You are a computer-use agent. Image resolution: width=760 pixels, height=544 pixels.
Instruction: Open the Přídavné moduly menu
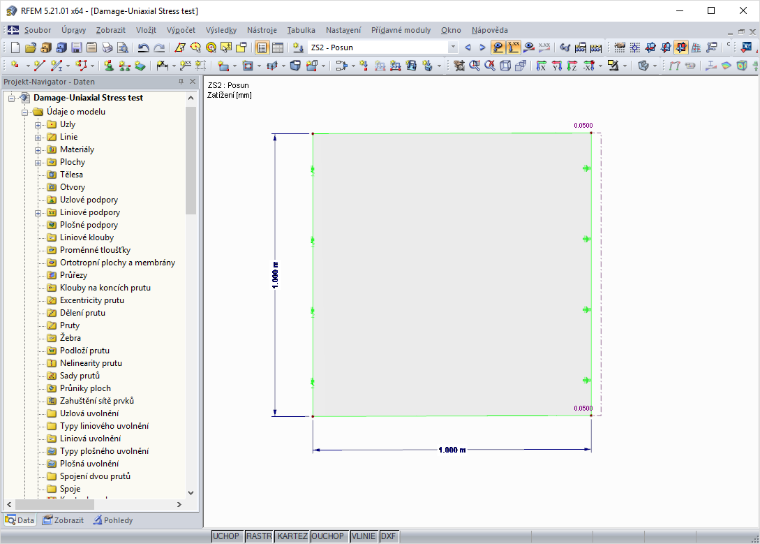tap(401, 30)
